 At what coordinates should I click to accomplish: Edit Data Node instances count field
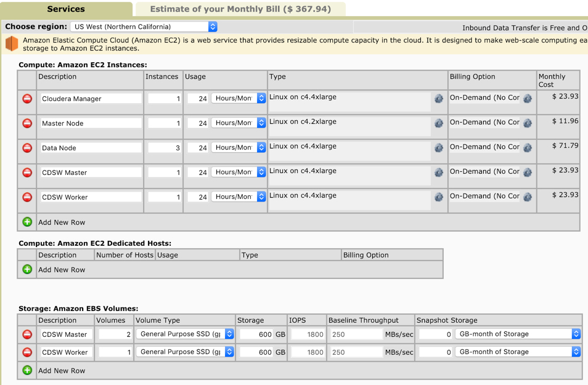tap(165, 148)
